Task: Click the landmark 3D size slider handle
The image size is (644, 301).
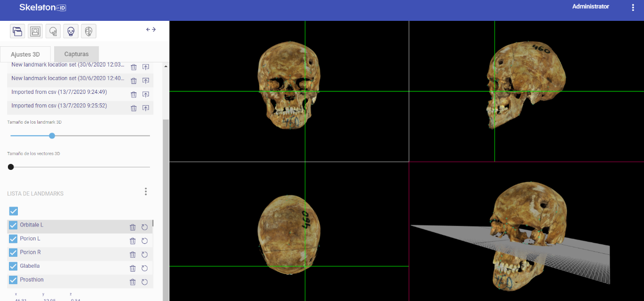Action: 52,136
